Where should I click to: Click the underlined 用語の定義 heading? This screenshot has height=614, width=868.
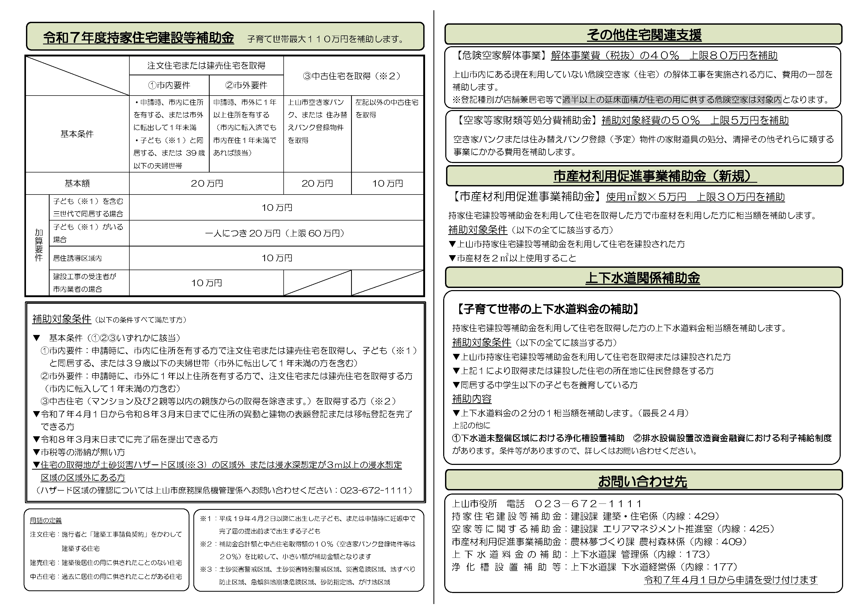[46, 521]
